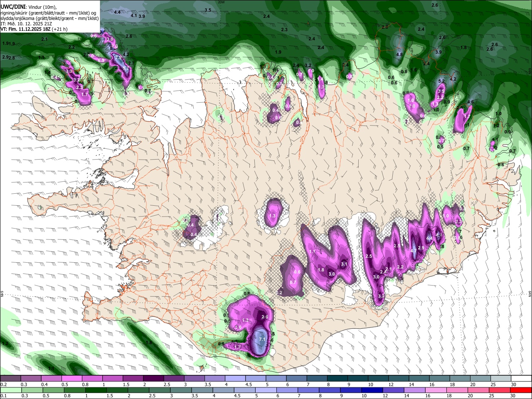532x399 pixels.
Task: Pick the grey-purple 0.2 swatch in upper legend
Action: coord(10,378)
